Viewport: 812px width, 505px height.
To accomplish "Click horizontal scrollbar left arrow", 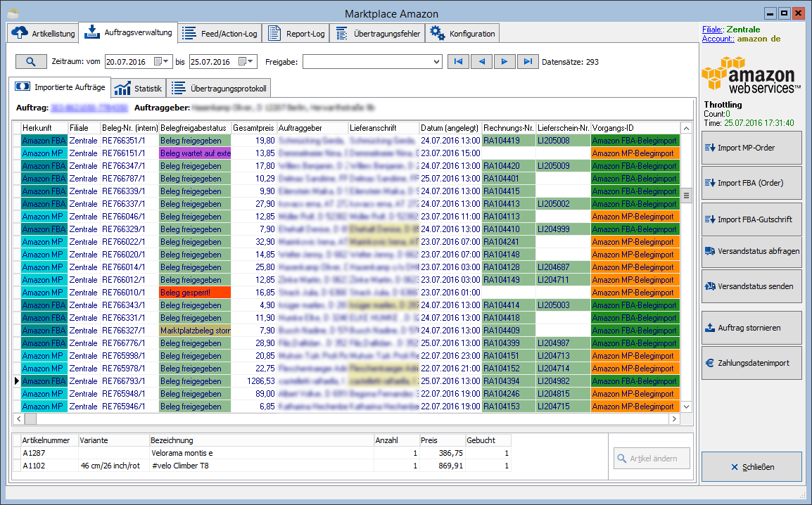I will (18, 418).
